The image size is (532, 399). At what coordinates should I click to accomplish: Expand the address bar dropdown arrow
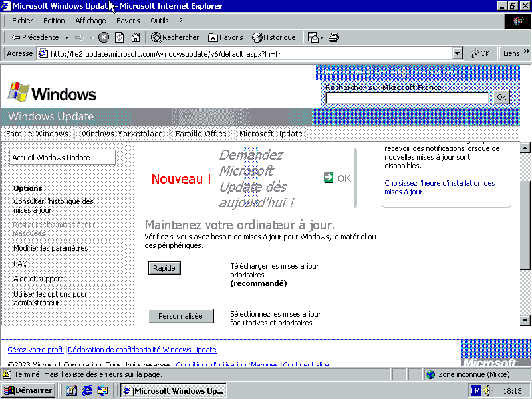click(458, 54)
